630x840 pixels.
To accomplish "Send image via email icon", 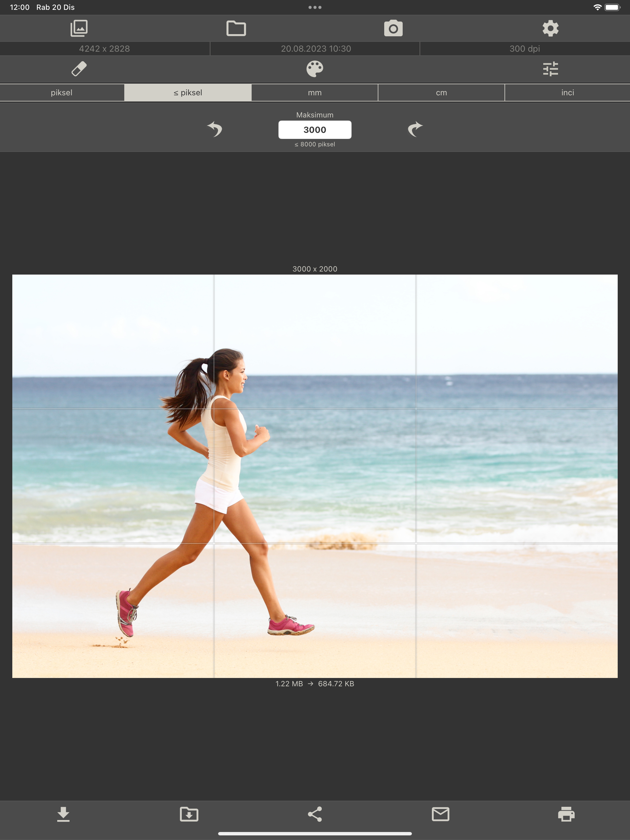I will point(441,814).
